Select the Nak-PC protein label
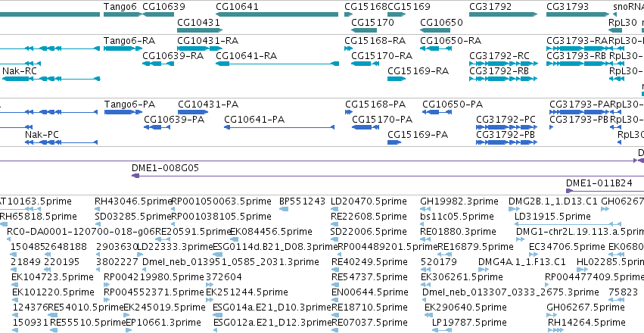644x334 pixels. click(42, 135)
